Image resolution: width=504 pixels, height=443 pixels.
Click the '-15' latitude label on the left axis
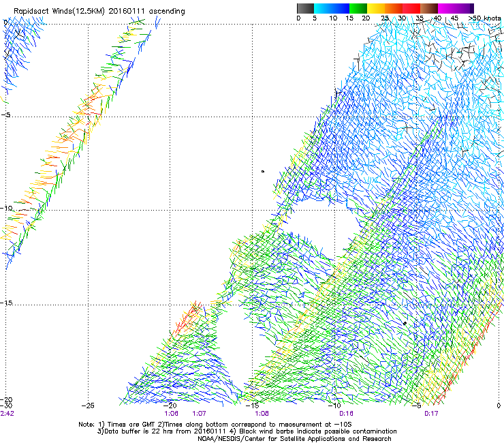pyautogui.click(x=6, y=303)
